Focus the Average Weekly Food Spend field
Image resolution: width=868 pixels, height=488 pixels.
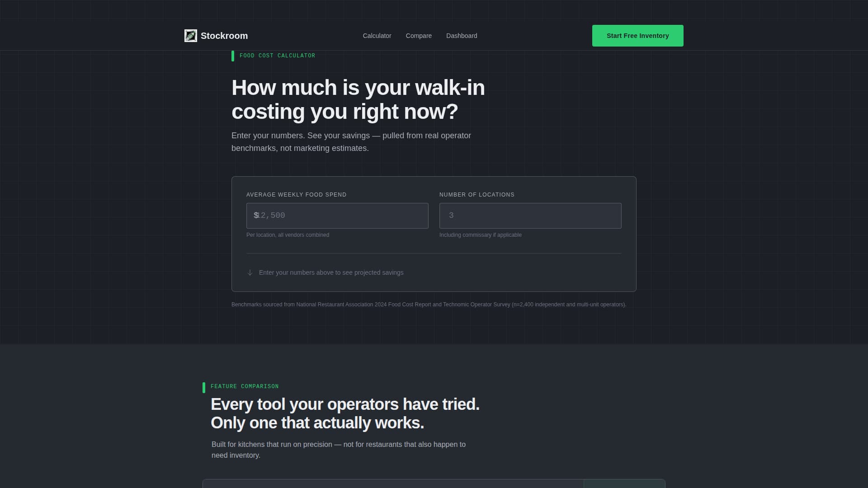pos(337,216)
